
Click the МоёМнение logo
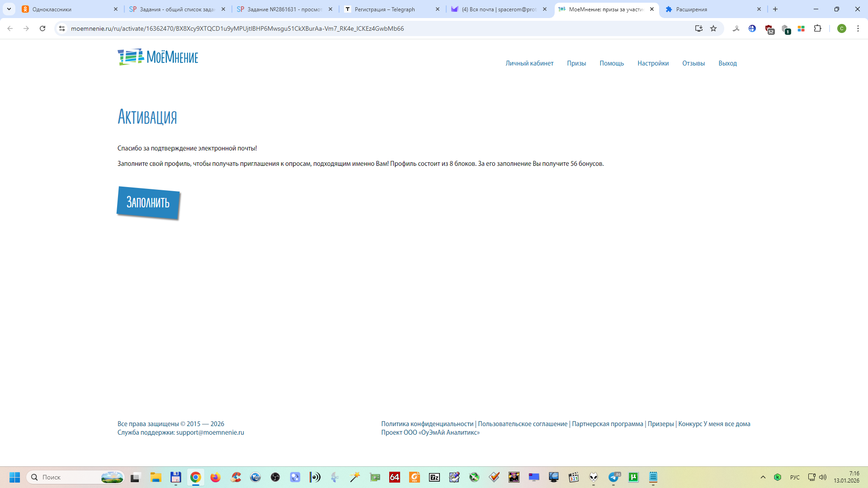click(158, 57)
